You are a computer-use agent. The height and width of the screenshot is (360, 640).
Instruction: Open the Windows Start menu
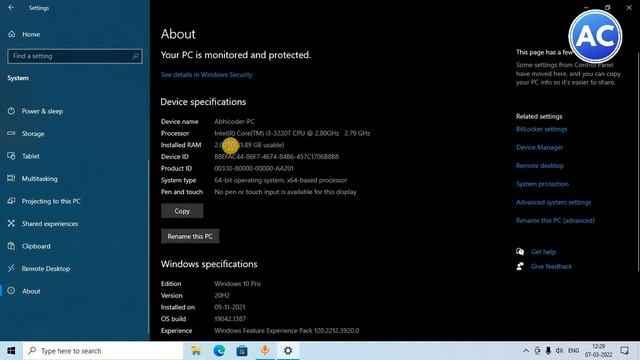(11, 351)
